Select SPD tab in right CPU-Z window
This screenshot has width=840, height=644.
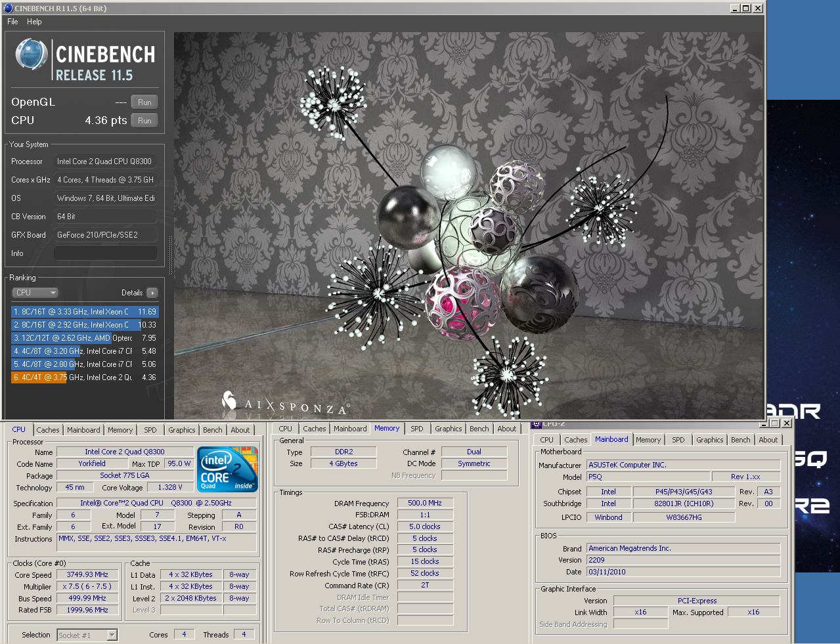(x=678, y=440)
